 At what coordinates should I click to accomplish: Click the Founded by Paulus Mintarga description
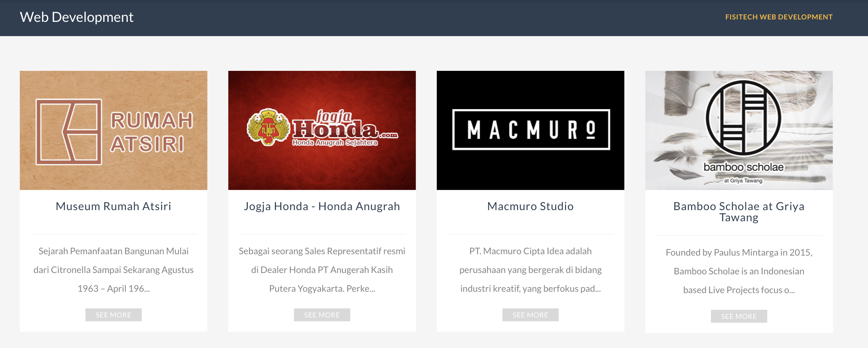click(x=739, y=271)
